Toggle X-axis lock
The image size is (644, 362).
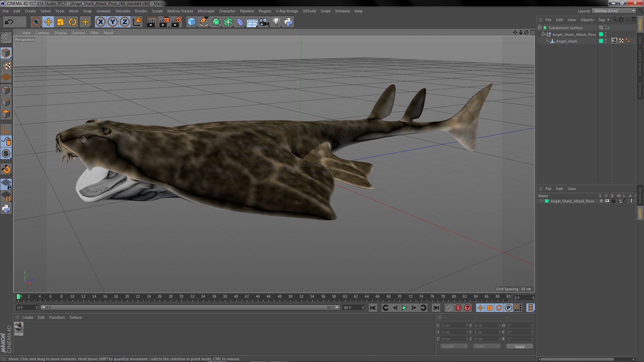100,22
